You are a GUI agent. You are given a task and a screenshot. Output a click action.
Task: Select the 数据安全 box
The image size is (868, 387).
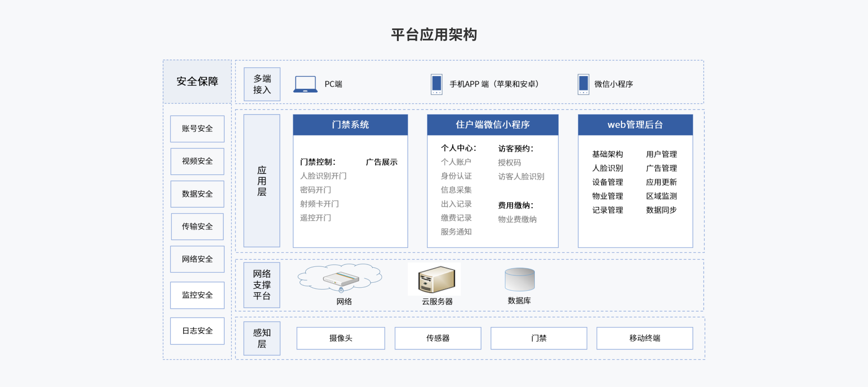point(197,194)
